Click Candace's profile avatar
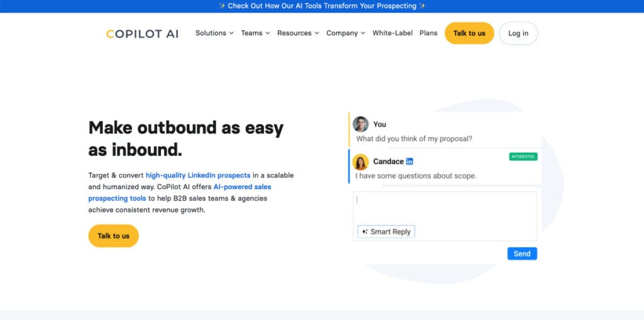The width and height of the screenshot is (644, 320). 360,162
